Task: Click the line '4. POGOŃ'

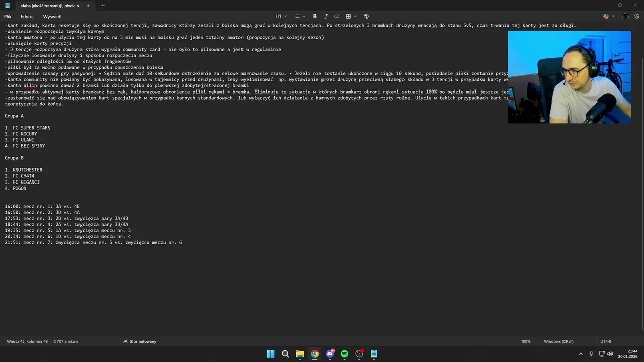Action: tap(16, 188)
